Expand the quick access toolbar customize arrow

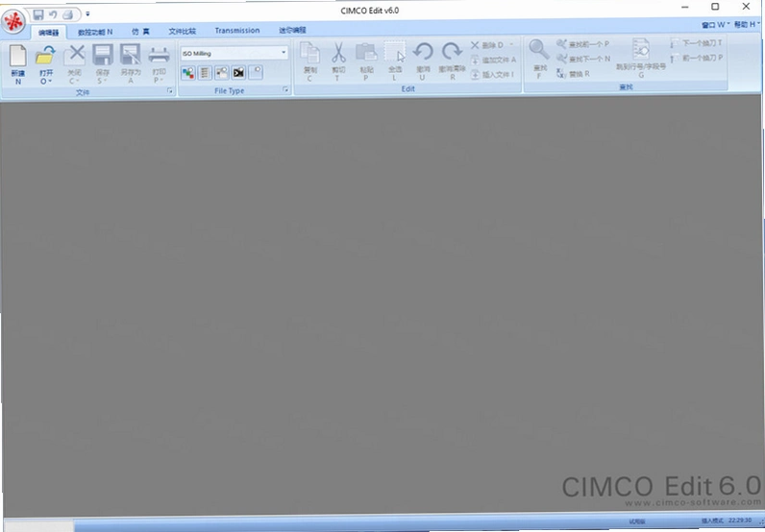tap(87, 14)
